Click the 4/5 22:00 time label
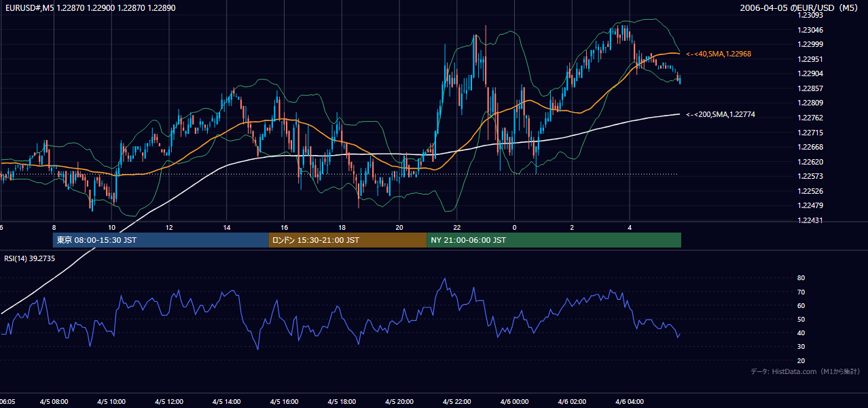The width and height of the screenshot is (868, 408). point(457,402)
